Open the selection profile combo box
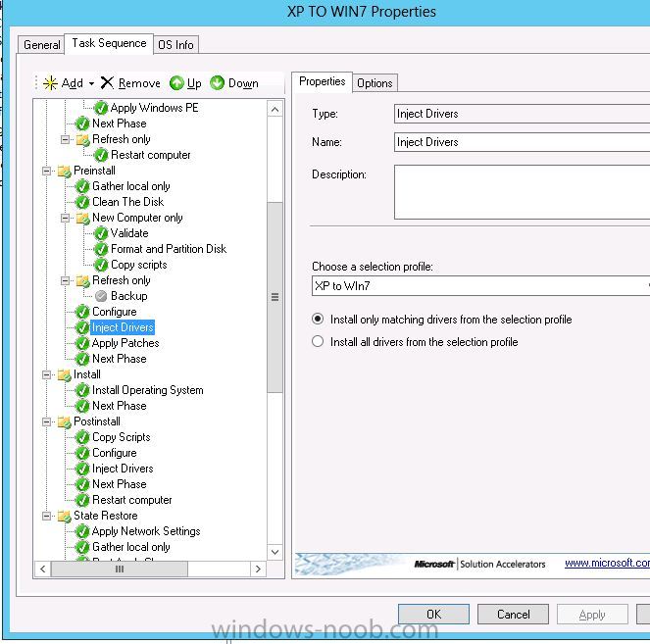650x644 pixels. (480, 286)
